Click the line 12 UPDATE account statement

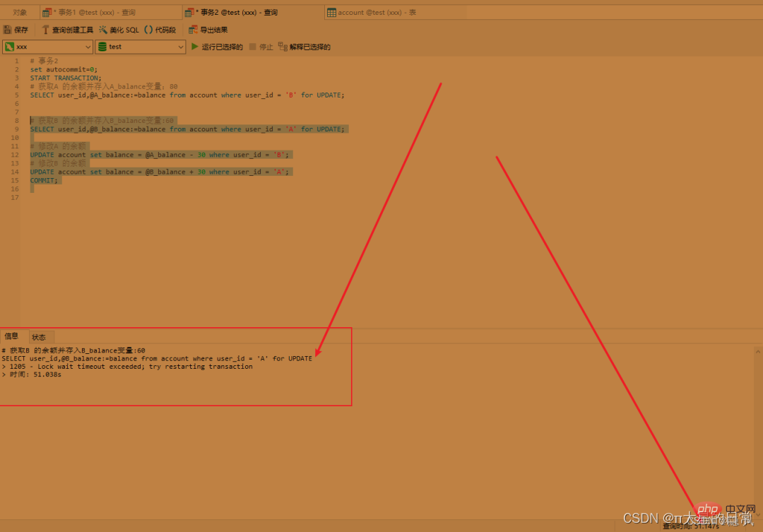pos(159,155)
